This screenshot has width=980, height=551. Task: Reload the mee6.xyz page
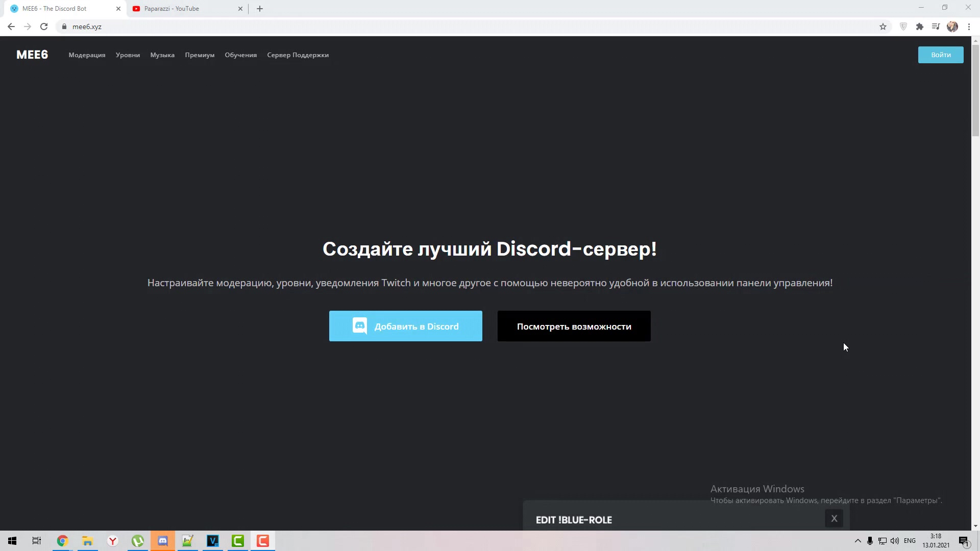[x=44, y=27]
